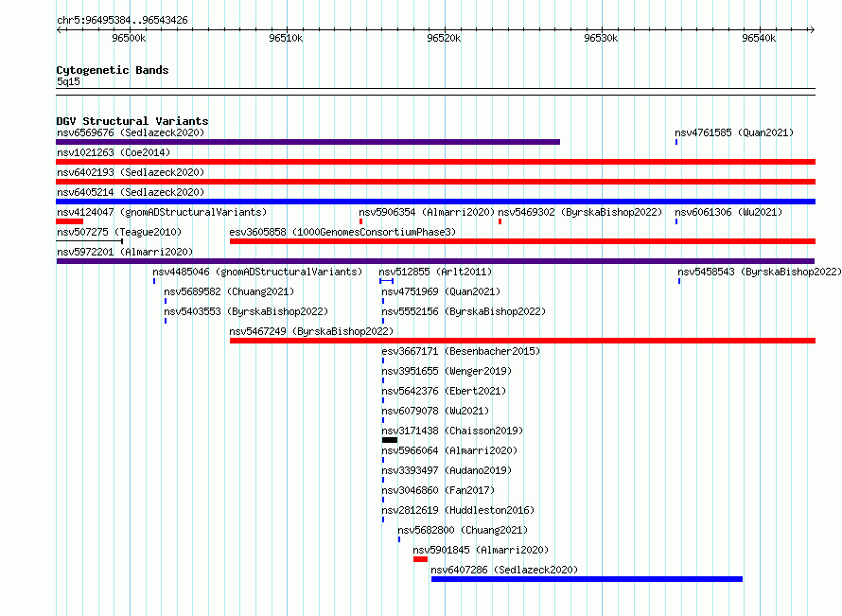The height and width of the screenshot is (616, 842).
Task: Click nsv3046860 (Fan2017) label
Action: point(438,490)
